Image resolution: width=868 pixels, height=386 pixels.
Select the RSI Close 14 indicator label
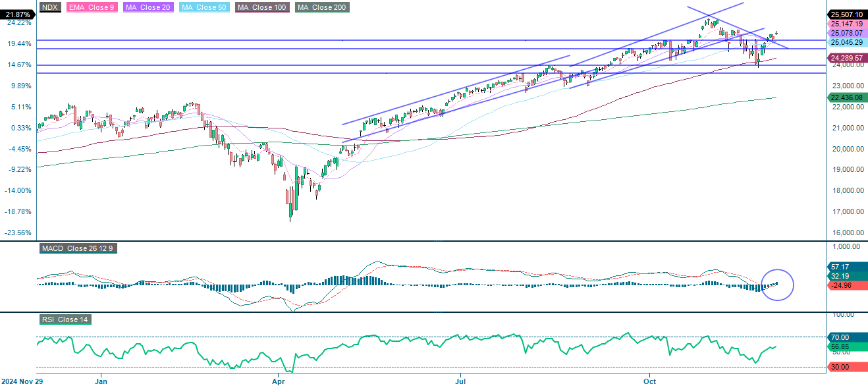[65, 319]
